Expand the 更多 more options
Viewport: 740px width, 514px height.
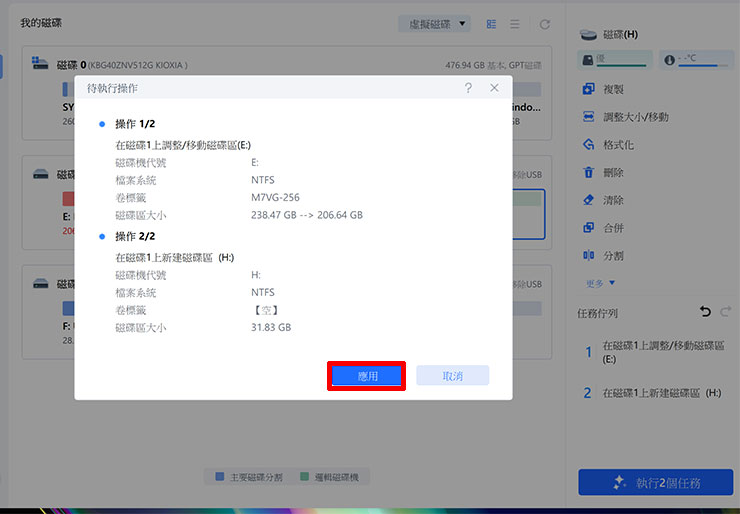600,283
